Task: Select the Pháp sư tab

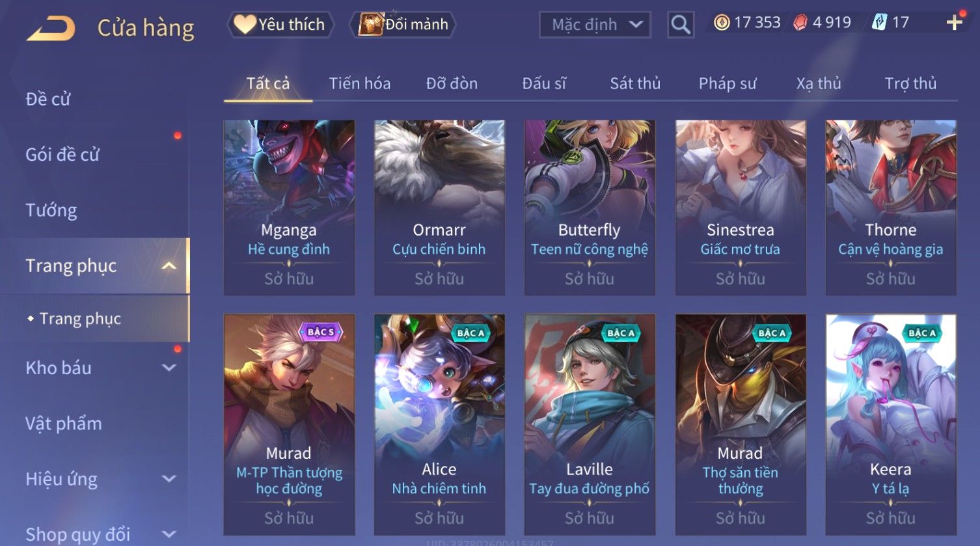Action: [728, 83]
